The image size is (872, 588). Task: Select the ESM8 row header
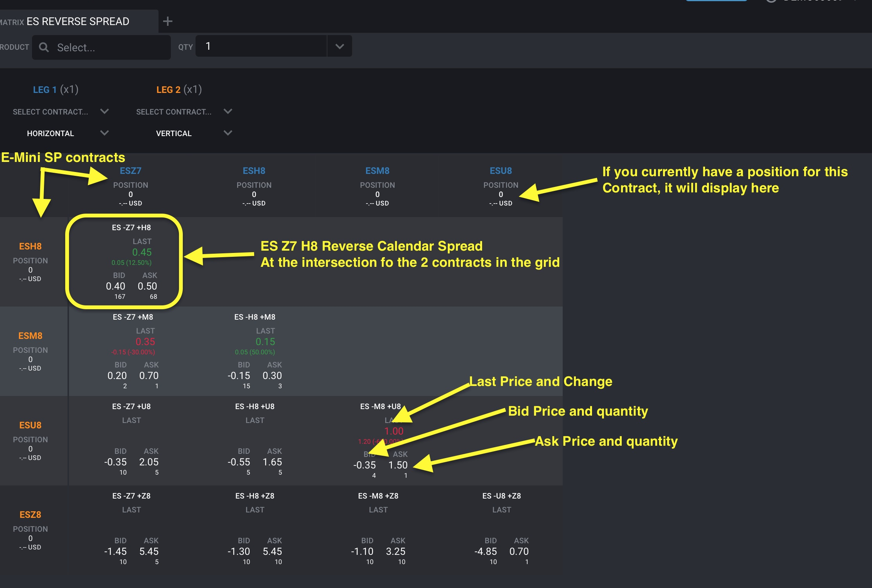[x=30, y=336]
